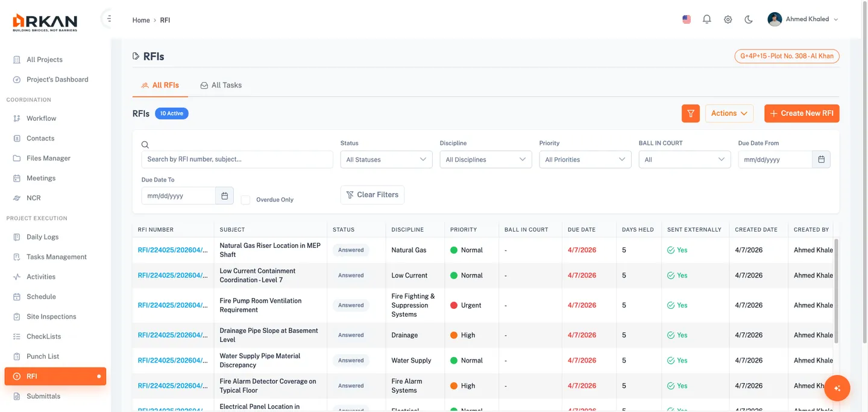Image resolution: width=868 pixels, height=412 pixels.
Task: Open the Due Date To calendar icon
Action: tap(224, 196)
